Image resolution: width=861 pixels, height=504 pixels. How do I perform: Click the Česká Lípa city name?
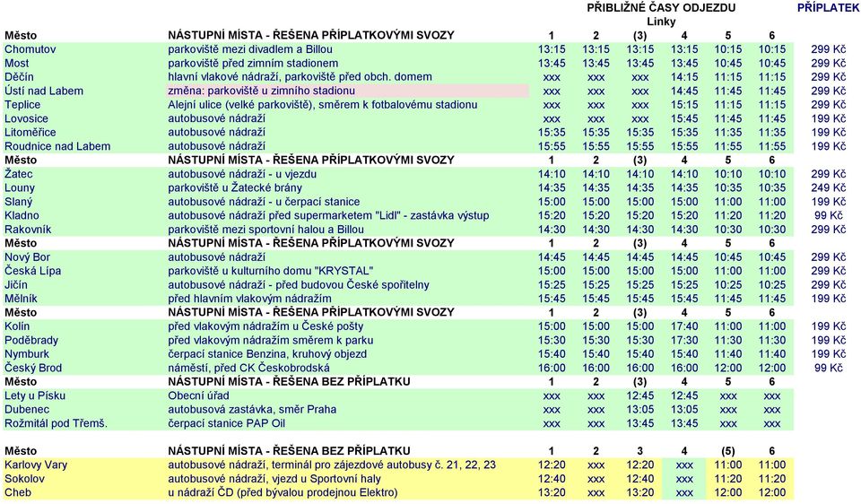[33, 271]
